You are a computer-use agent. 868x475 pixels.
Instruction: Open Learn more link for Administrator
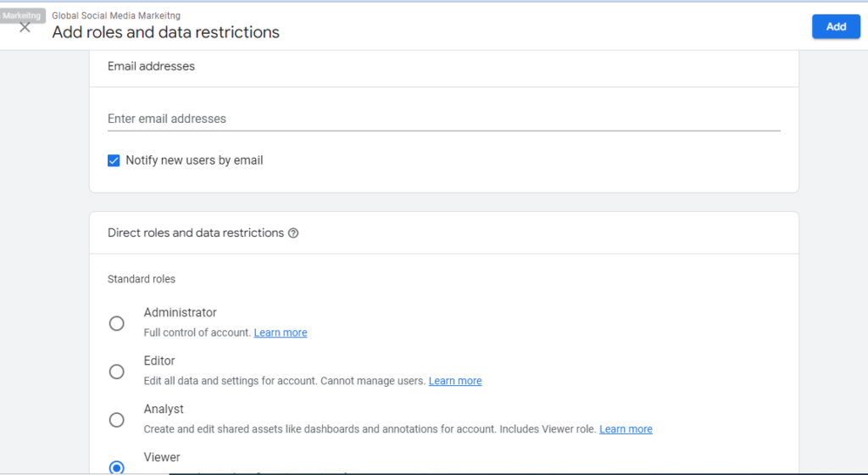point(281,332)
